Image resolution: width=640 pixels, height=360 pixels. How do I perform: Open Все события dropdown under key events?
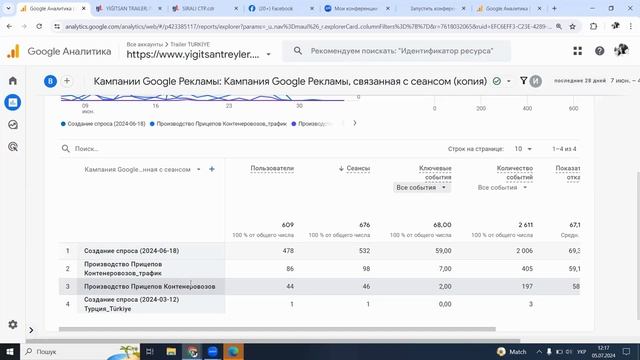(x=421, y=187)
